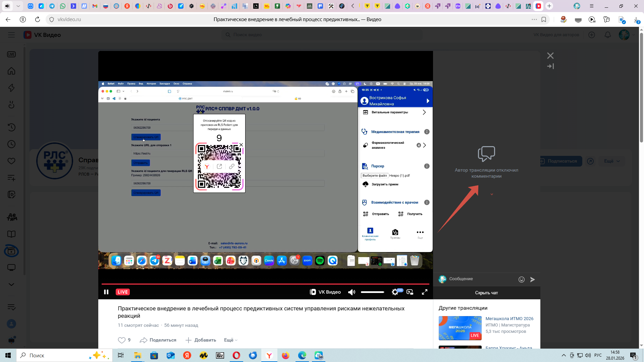Viewport: 644px width, 362px height.
Task: Open the open-book icon in the sidebar
Action: [x=11, y=234]
